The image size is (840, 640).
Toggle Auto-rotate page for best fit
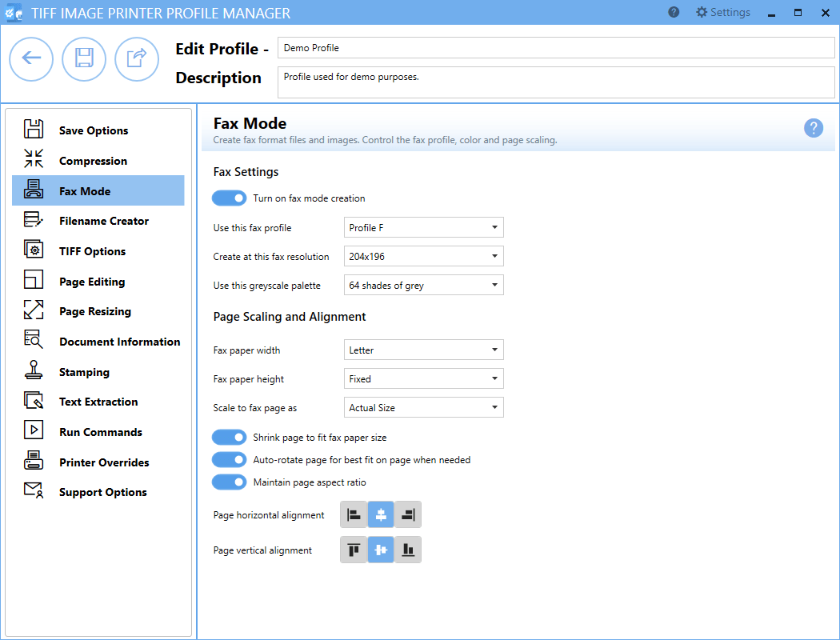[229, 460]
